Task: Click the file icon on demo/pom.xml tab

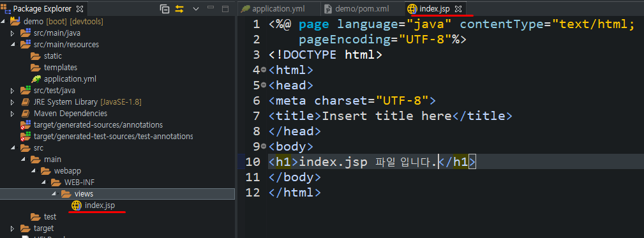Action: coord(328,9)
